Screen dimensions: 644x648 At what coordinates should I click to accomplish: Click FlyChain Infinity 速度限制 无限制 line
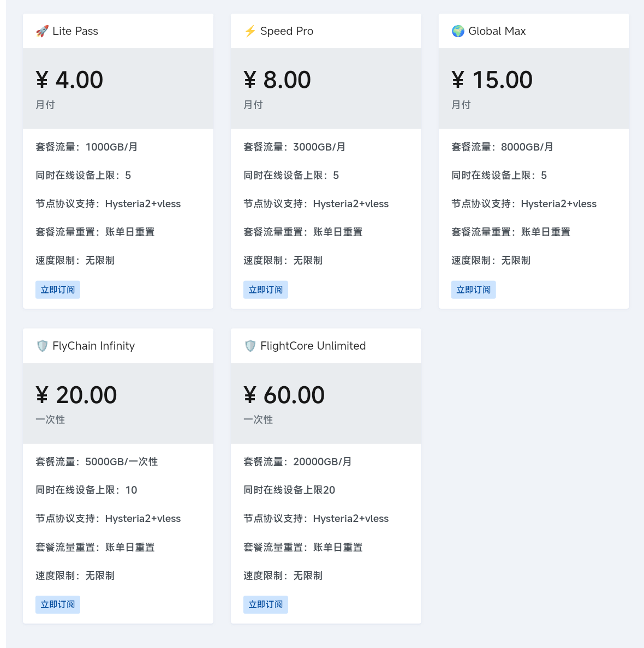[75, 575]
